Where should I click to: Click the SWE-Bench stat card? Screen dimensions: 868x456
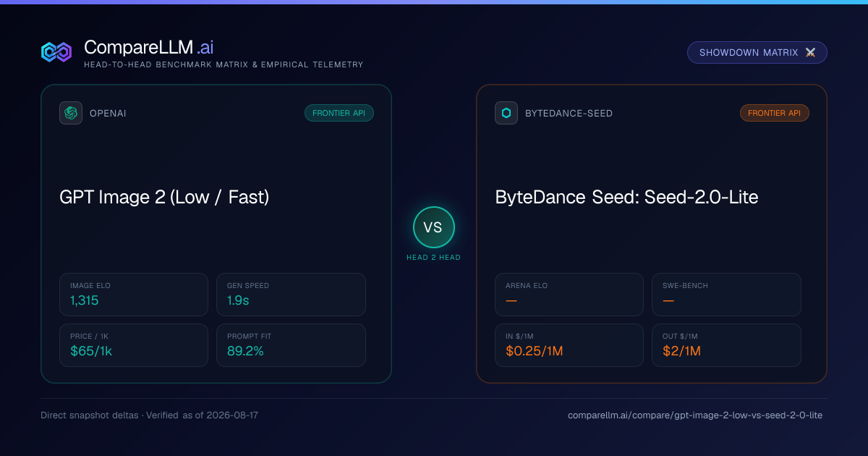(x=726, y=295)
